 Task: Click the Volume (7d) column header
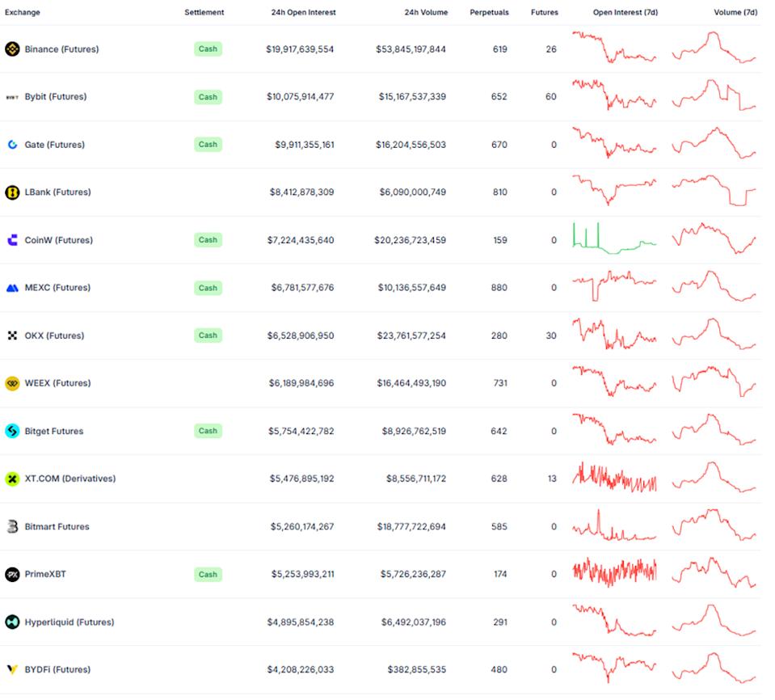click(x=735, y=12)
